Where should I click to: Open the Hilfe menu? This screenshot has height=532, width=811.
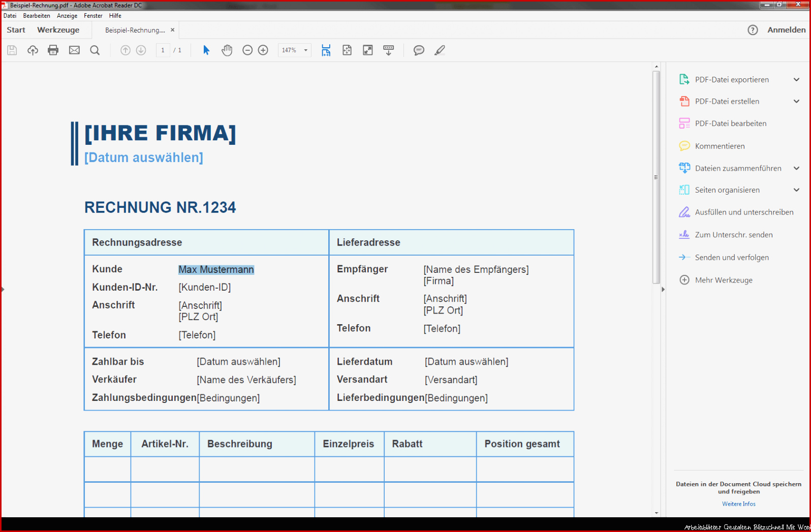coord(115,16)
